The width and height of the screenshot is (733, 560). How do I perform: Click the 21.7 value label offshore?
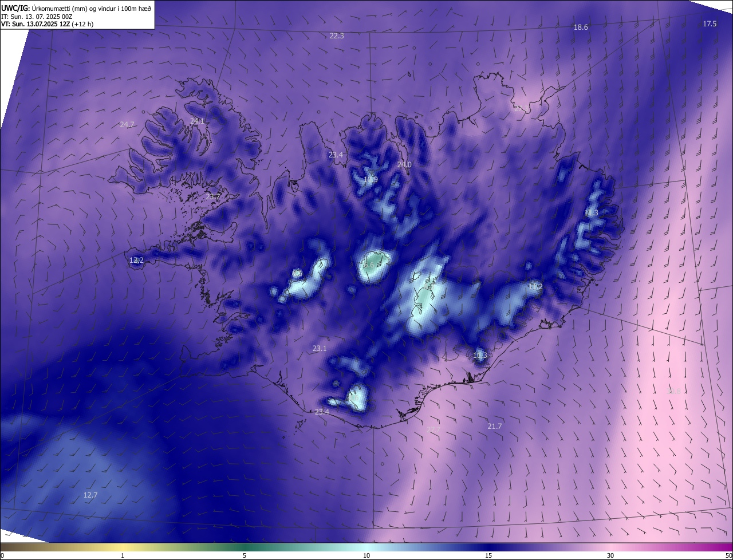(x=494, y=427)
